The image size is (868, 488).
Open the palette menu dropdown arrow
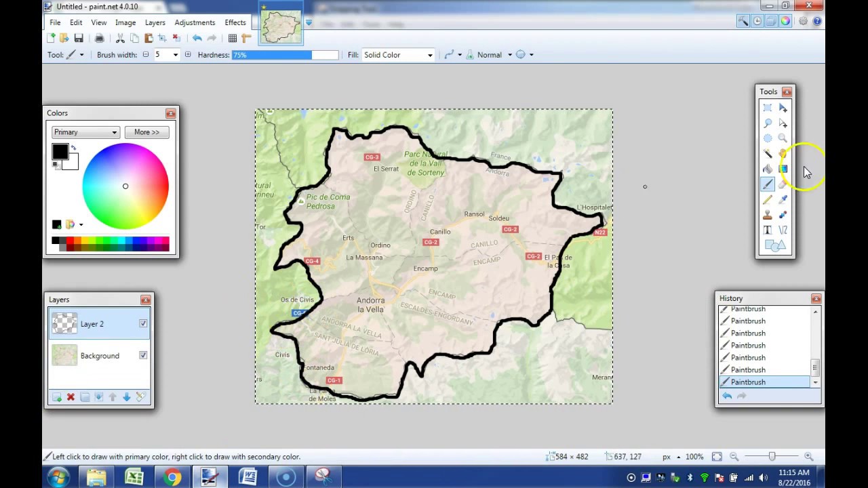click(x=81, y=224)
